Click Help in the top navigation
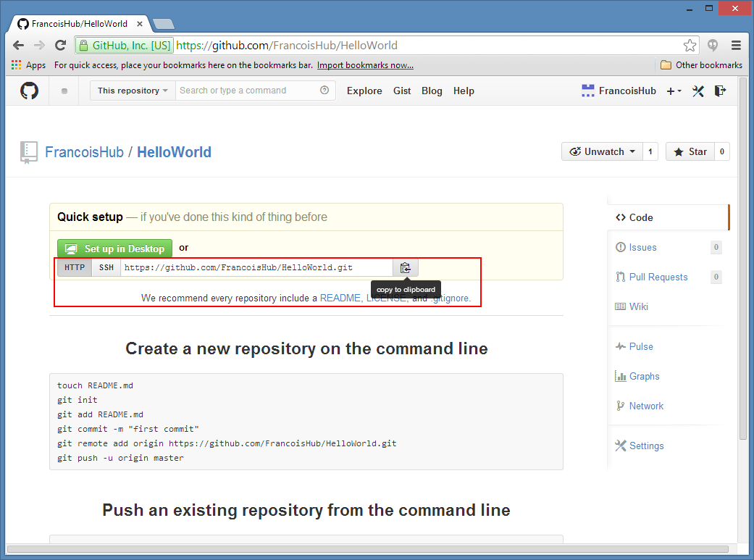 (x=464, y=91)
